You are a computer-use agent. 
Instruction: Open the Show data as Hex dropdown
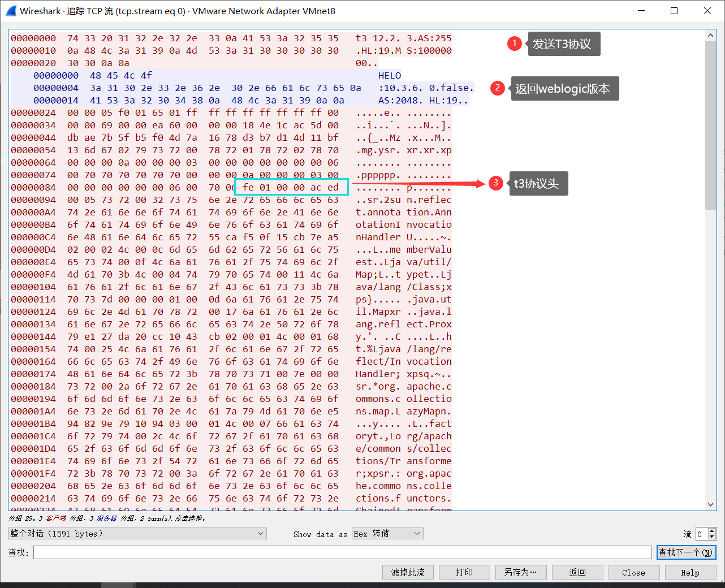(387, 533)
